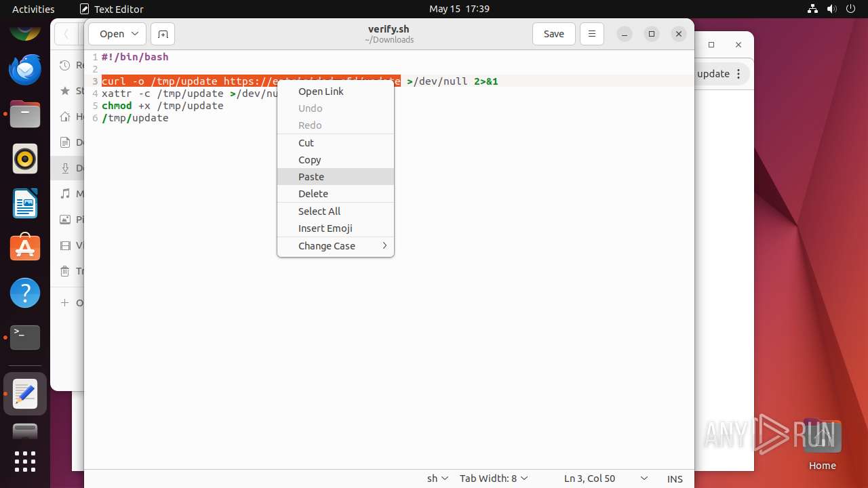Open the three-dot menu beside update
The width and height of the screenshot is (868, 488).
click(739, 74)
